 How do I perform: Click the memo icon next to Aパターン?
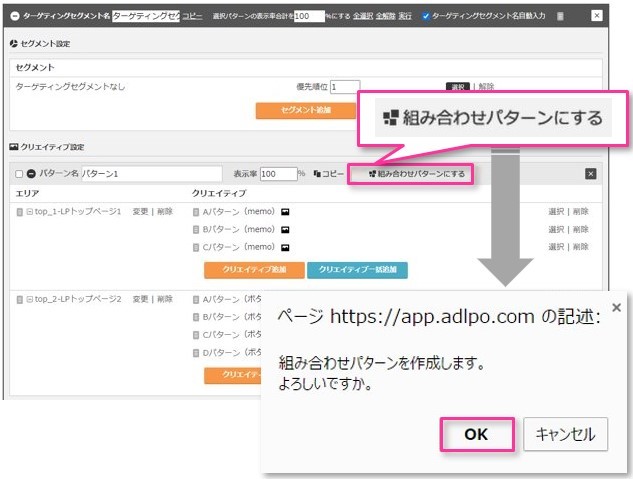[285, 212]
